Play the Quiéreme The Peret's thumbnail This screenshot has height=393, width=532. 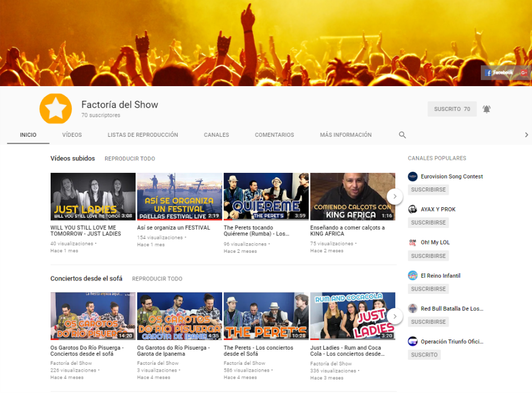267,196
